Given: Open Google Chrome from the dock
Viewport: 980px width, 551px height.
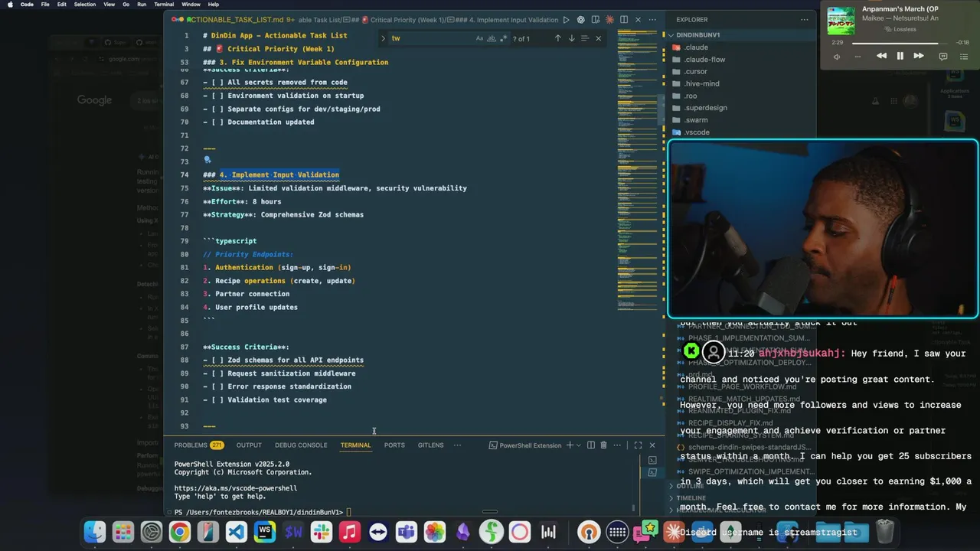Looking at the screenshot, I should [180, 532].
